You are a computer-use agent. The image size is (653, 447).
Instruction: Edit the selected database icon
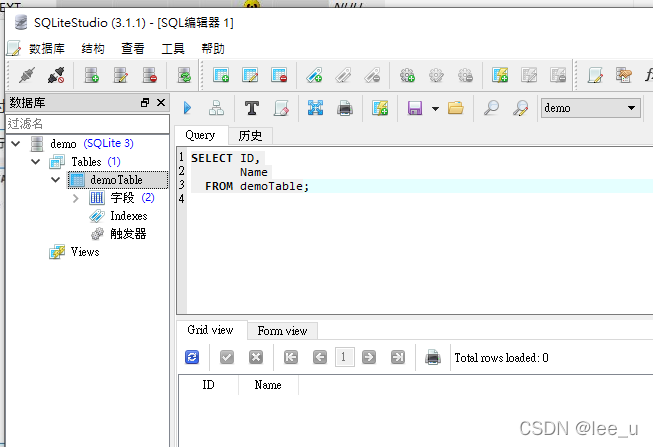coord(121,75)
